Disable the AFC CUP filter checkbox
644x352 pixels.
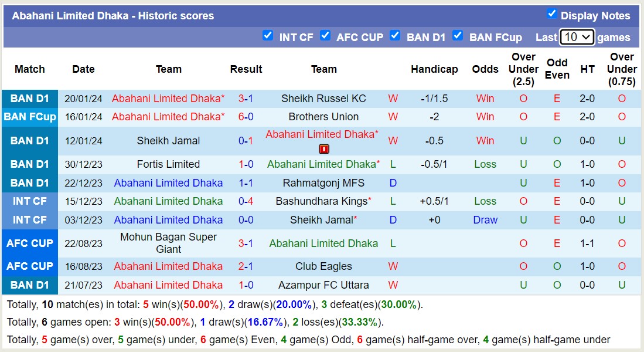[x=326, y=36]
